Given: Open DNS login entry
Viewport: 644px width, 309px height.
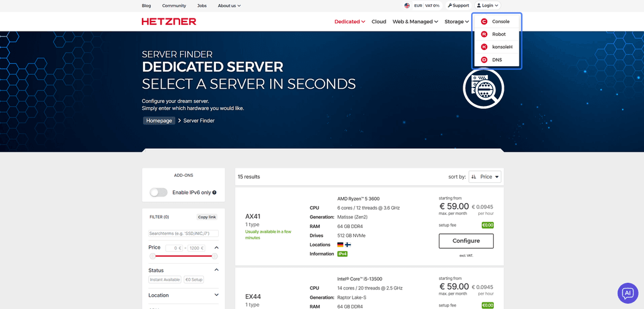Looking at the screenshot, I should pos(497,60).
